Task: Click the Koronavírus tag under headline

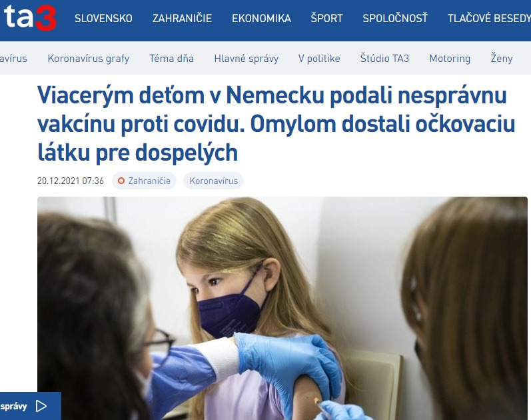Action: point(213,181)
